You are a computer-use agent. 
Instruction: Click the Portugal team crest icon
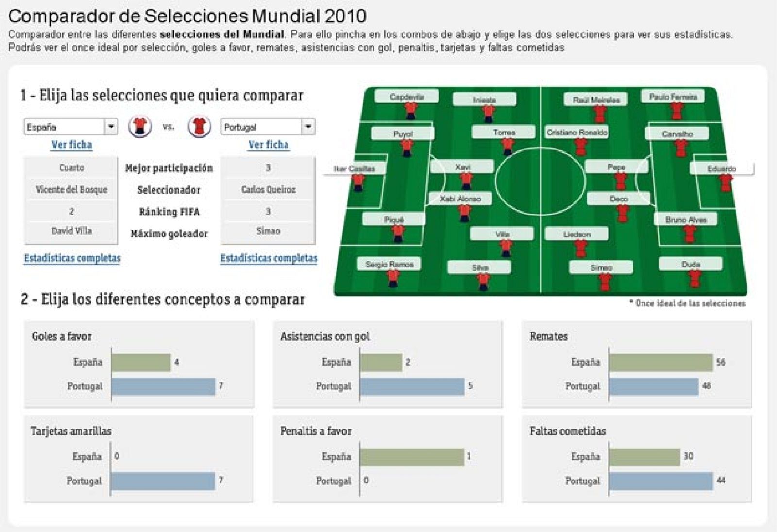click(x=199, y=126)
